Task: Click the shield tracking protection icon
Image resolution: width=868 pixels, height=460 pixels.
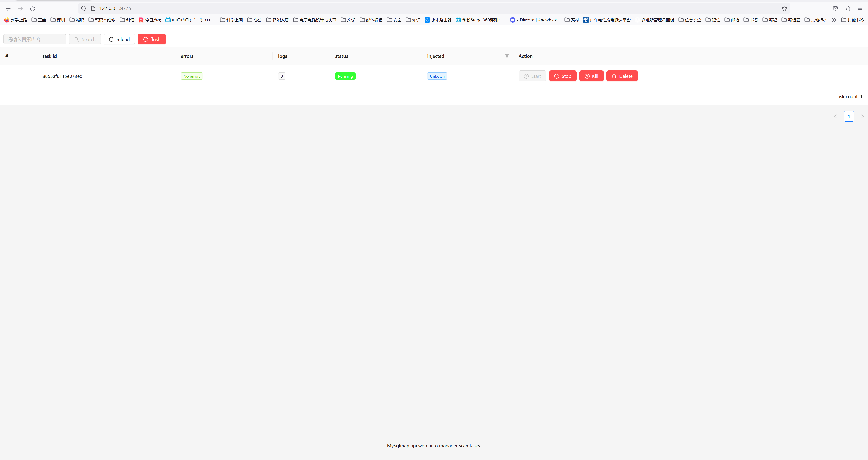Action: point(84,8)
